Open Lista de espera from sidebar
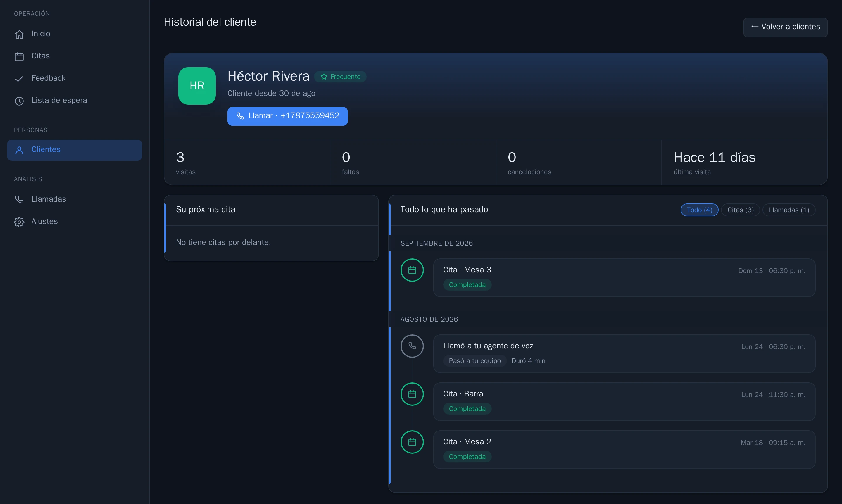 74,101
